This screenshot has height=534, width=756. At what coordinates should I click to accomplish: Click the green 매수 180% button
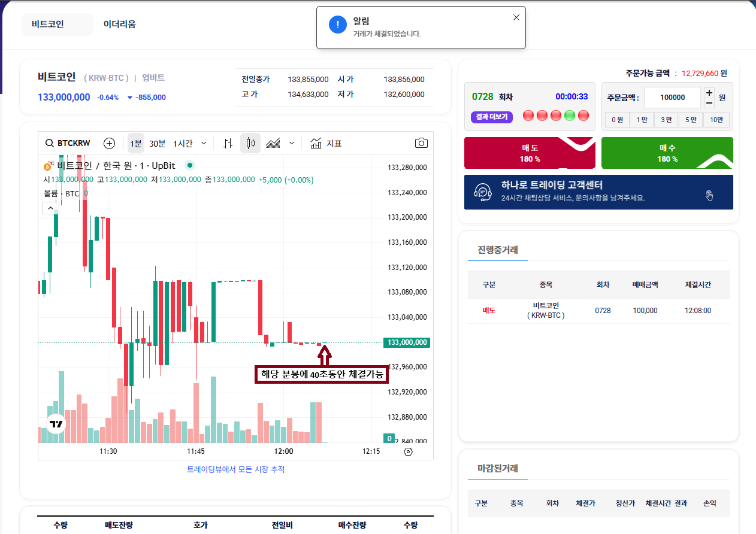pos(667,153)
